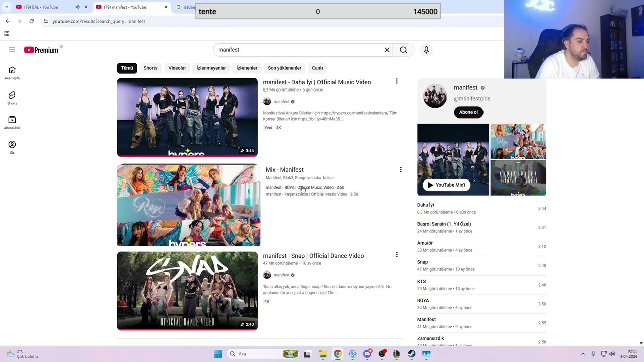Open Steam from the taskbar
Viewport: 644px width, 362px height.
tap(412, 354)
